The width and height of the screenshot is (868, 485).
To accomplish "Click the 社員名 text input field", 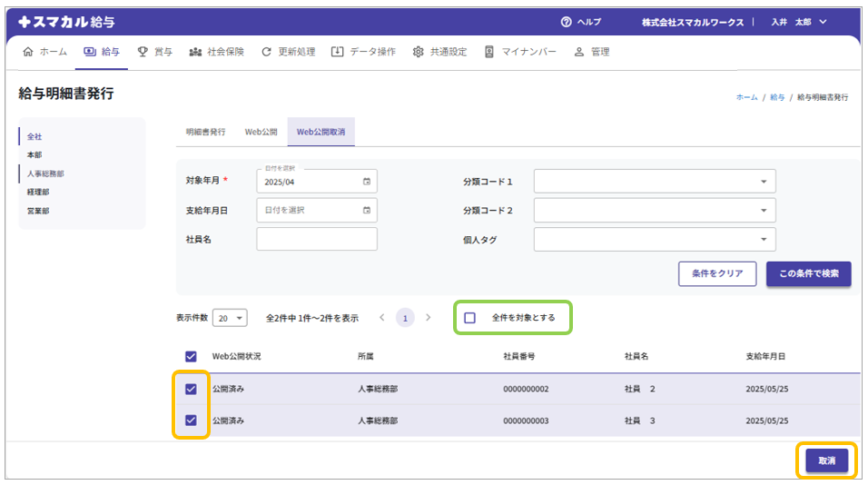I will 316,240.
